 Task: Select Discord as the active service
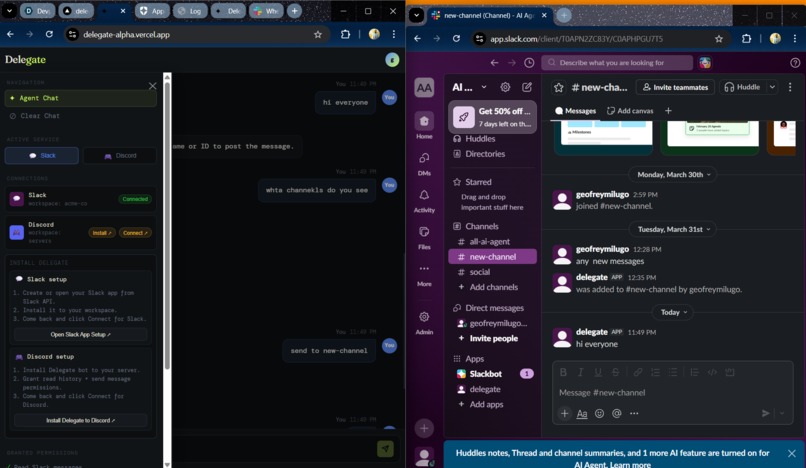tap(120, 155)
